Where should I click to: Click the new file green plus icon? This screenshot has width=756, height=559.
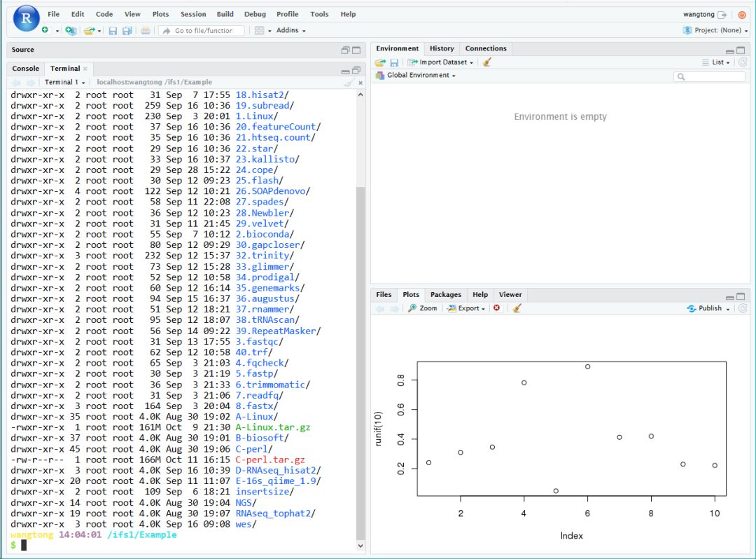coord(45,30)
